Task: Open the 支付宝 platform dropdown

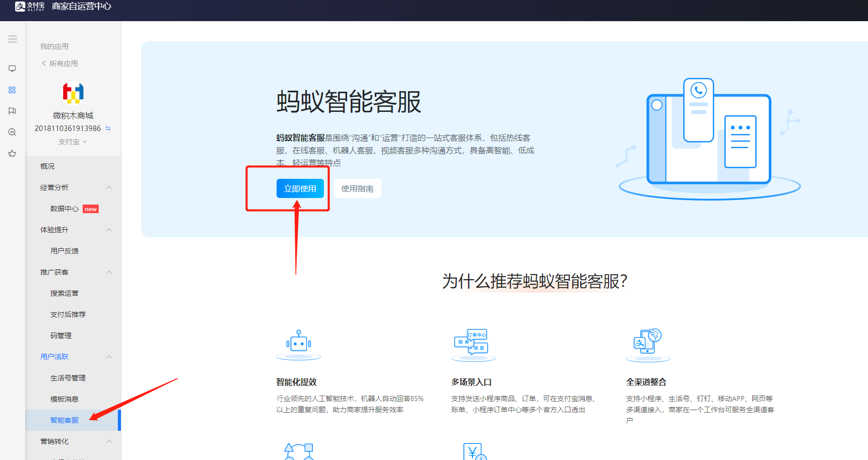Action: point(73,142)
